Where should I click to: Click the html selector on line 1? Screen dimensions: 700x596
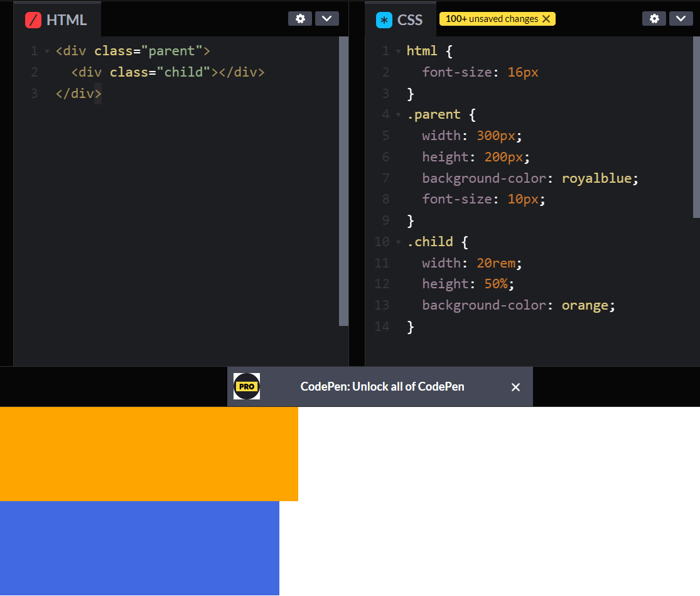(422, 51)
